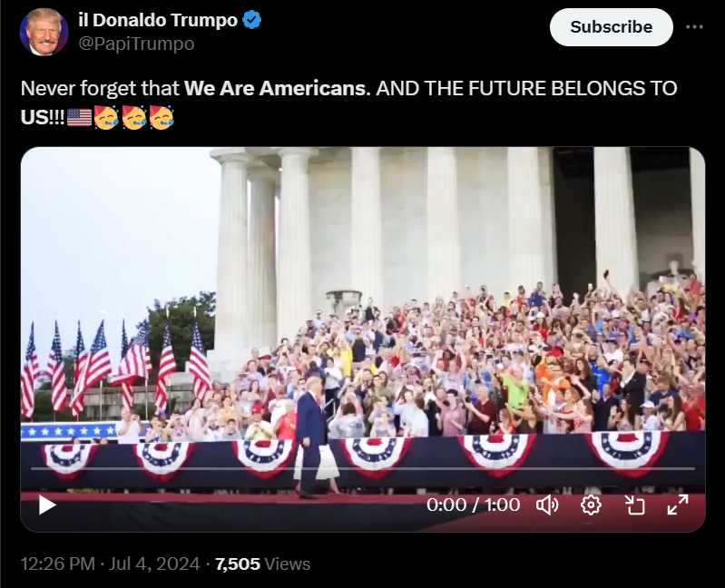Viewport: 725px width, 588px height.
Task: Open the three-dot more options menu
Action: (694, 27)
